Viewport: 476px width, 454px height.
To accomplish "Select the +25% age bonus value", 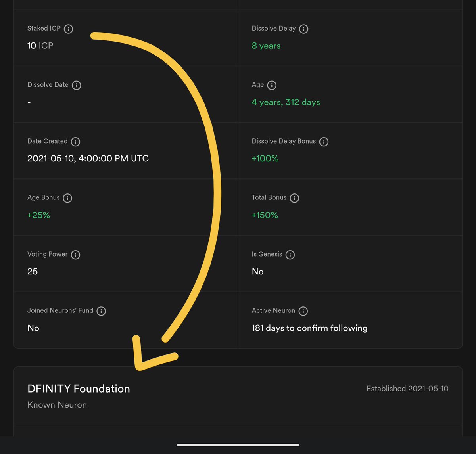I will click(38, 215).
